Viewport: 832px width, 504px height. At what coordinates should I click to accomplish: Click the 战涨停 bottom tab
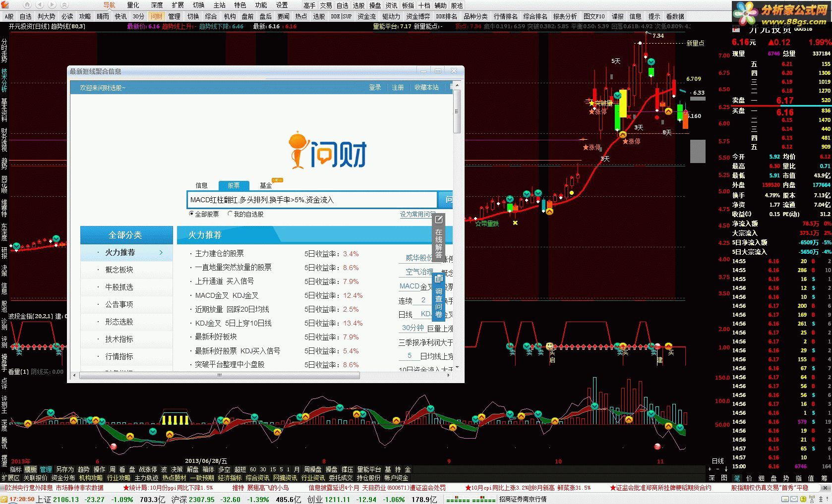point(148,469)
